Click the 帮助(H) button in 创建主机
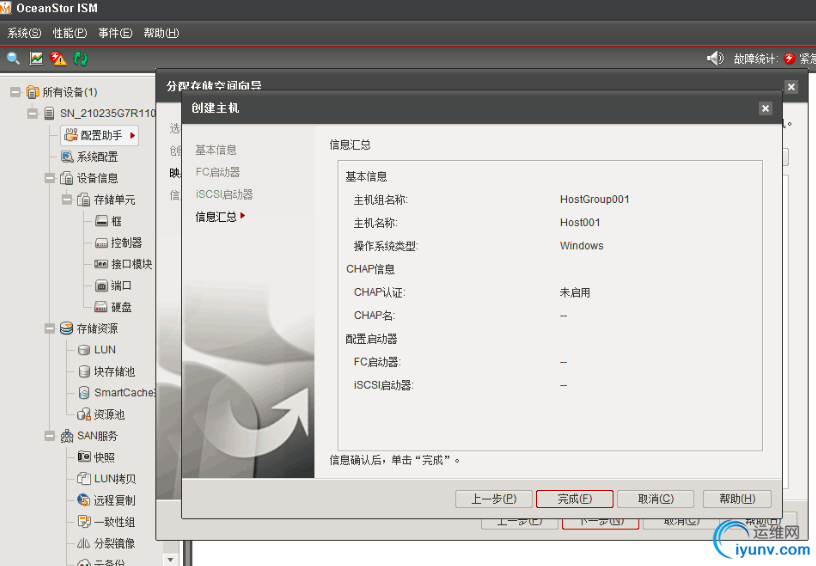The image size is (816, 566). [737, 499]
